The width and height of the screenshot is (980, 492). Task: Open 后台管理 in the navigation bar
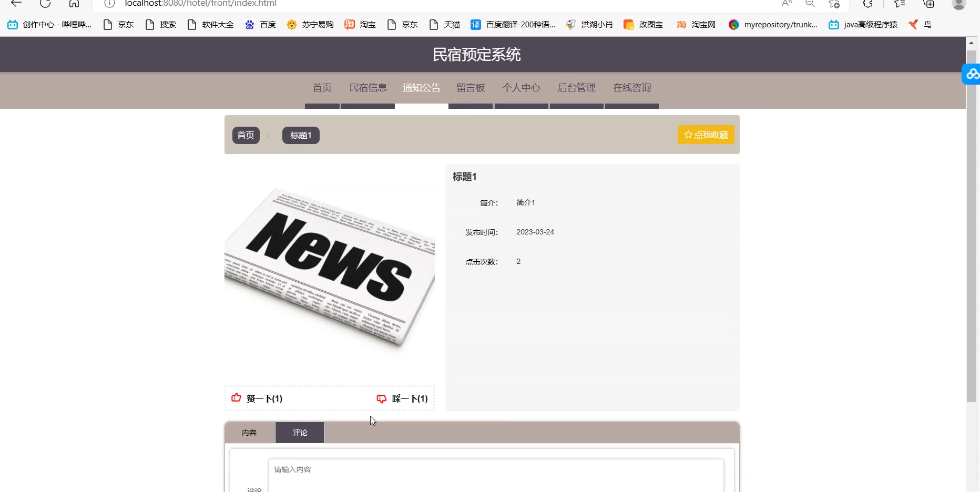[x=577, y=88]
